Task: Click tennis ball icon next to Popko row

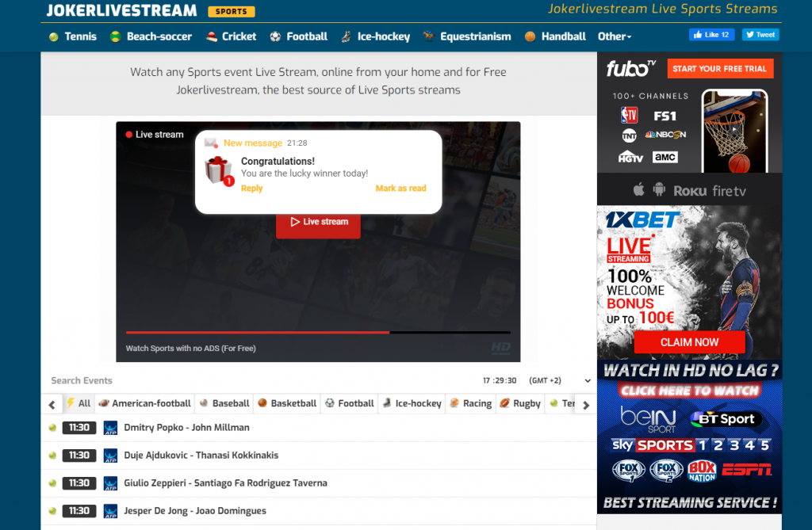Action: point(52,428)
